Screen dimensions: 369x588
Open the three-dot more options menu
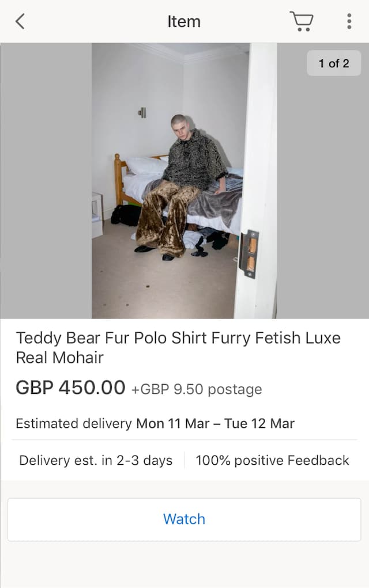pyautogui.click(x=349, y=21)
